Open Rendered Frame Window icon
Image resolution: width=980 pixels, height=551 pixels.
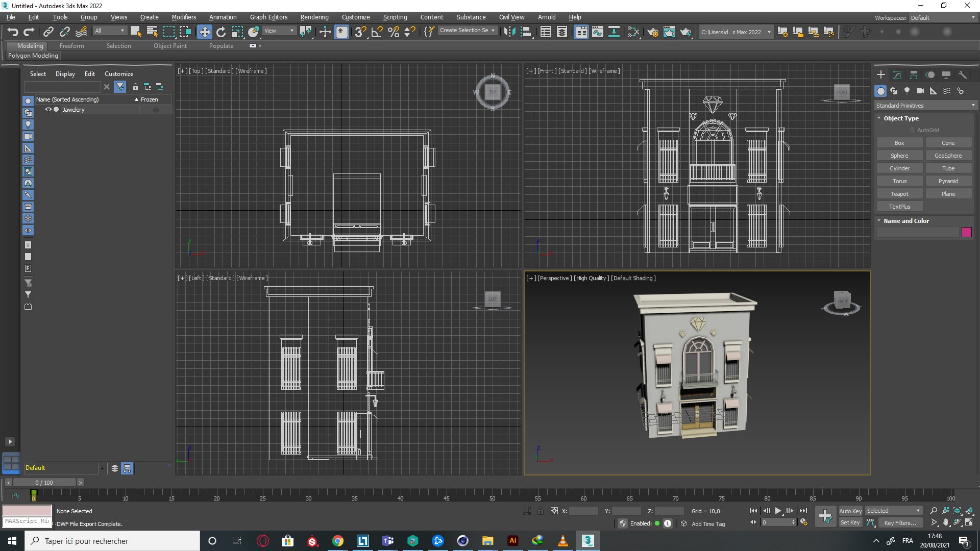669,32
